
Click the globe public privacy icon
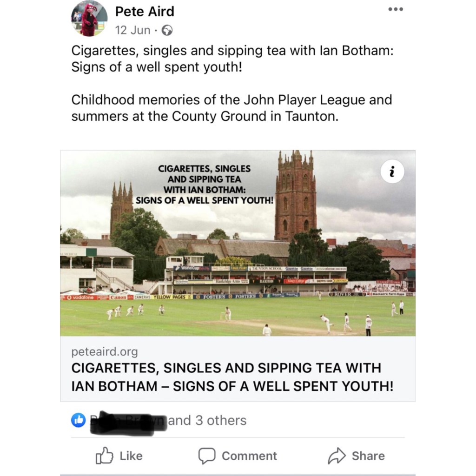click(x=167, y=31)
